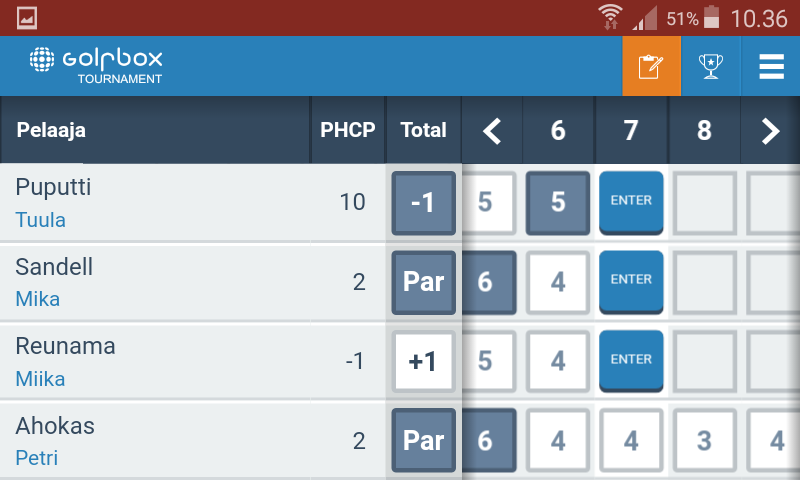This screenshot has width=800, height=480.
Task: Open the trophy leaderboard icon
Action: (711, 66)
